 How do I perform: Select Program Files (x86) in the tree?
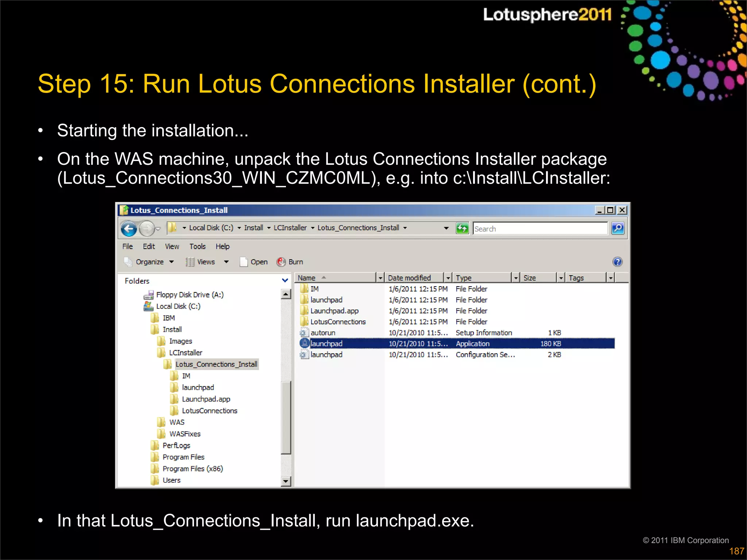(x=193, y=469)
